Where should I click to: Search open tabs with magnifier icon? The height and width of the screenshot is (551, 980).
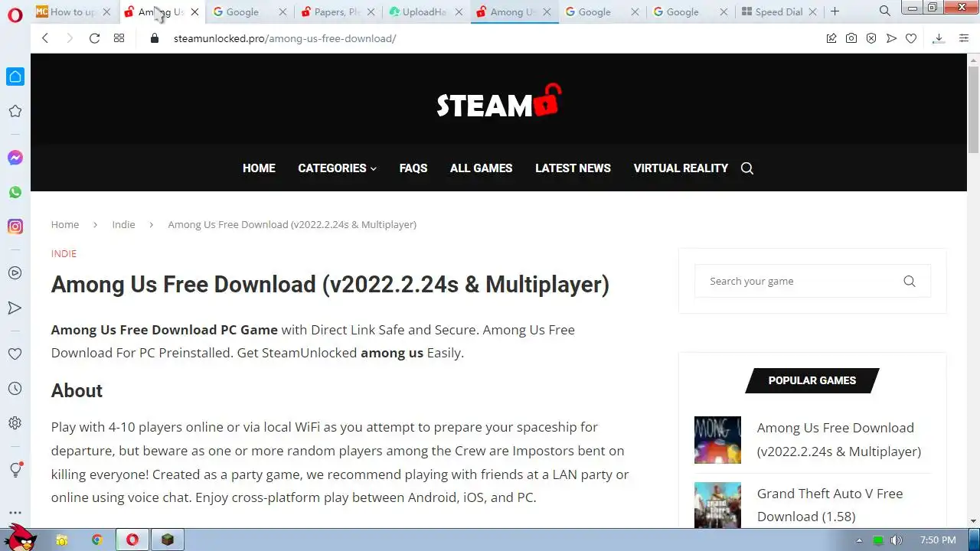coord(885,11)
